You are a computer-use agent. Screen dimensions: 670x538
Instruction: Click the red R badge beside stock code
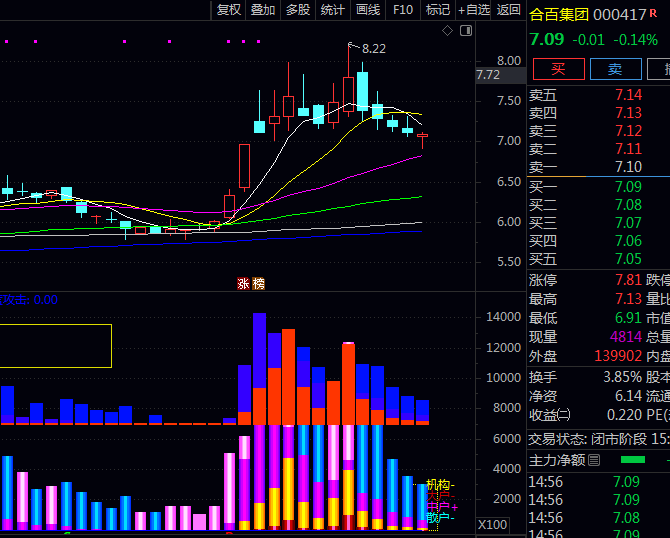[654, 14]
